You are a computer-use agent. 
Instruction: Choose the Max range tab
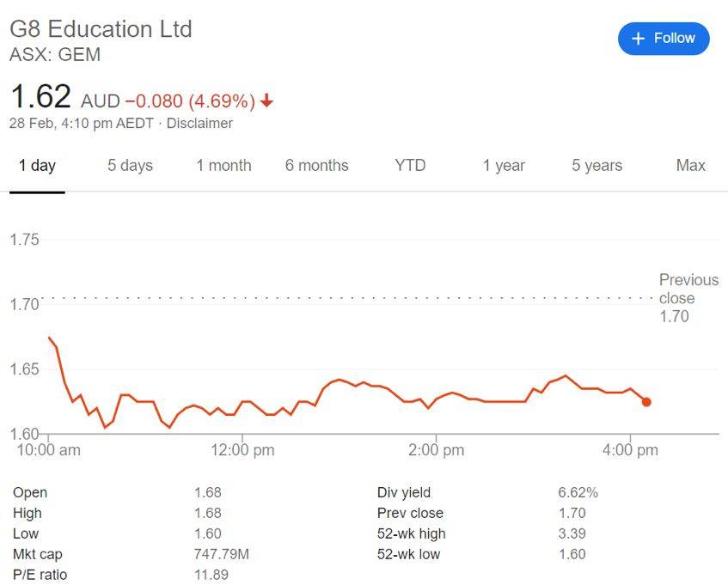691,165
